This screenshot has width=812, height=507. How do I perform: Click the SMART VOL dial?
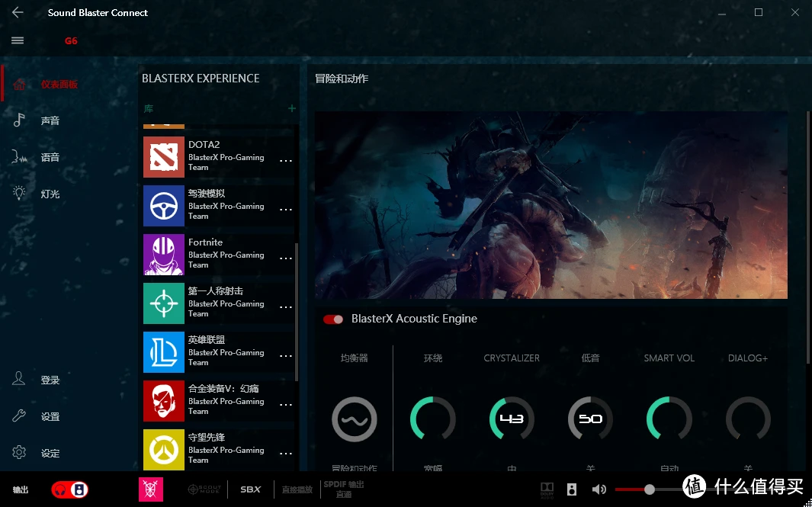click(669, 419)
